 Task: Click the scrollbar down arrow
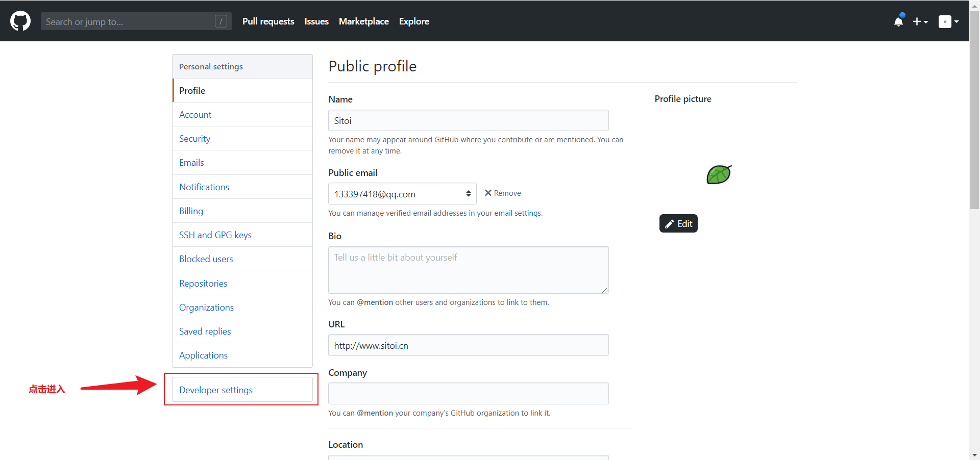[x=974, y=455]
